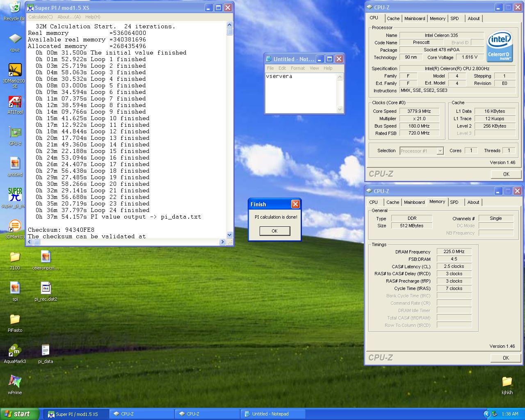The image size is (525, 420).
Task: Click the Intel Celeron D logo
Action: click(499, 47)
